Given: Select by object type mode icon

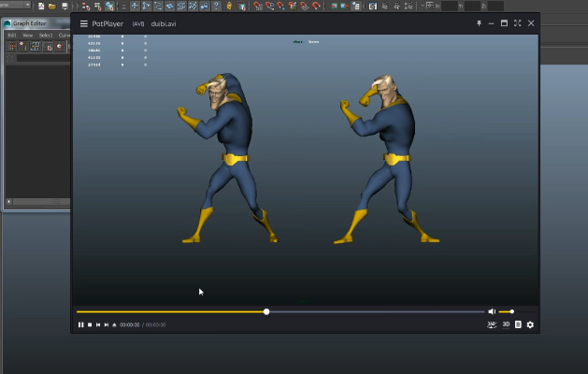Looking at the screenshot, I should coord(97,6).
